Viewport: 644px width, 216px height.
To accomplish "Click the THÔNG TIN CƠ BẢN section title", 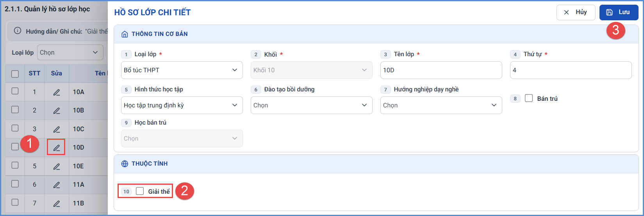I will tap(160, 34).
